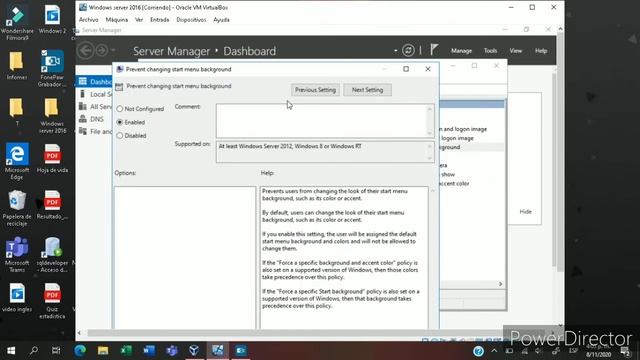Viewport: 640px width, 360px height.
Task: Open the video ingles file
Action: point(17,298)
